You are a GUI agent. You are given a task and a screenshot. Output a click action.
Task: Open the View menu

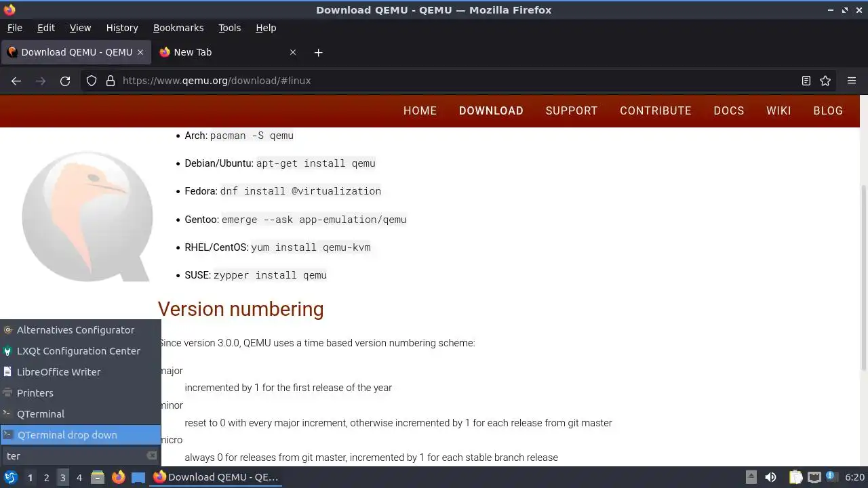pyautogui.click(x=80, y=28)
